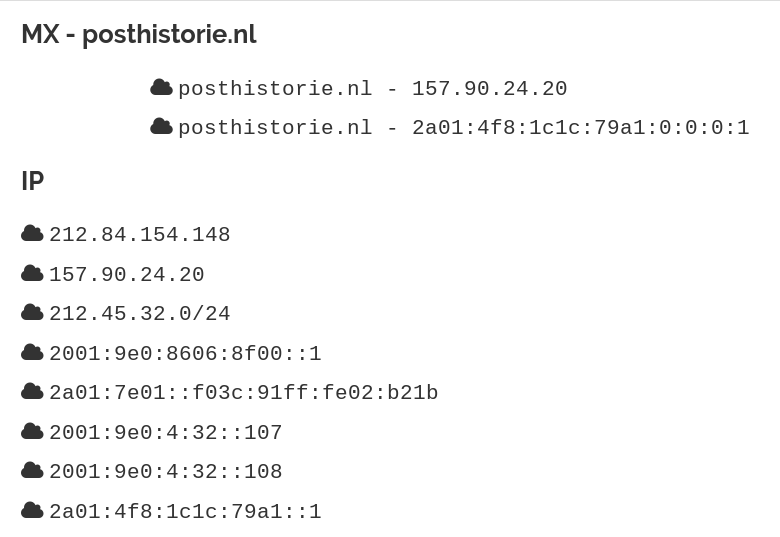Click IP range text 212.45.32.0/24
The width and height of the screenshot is (780, 537).
[x=139, y=314]
